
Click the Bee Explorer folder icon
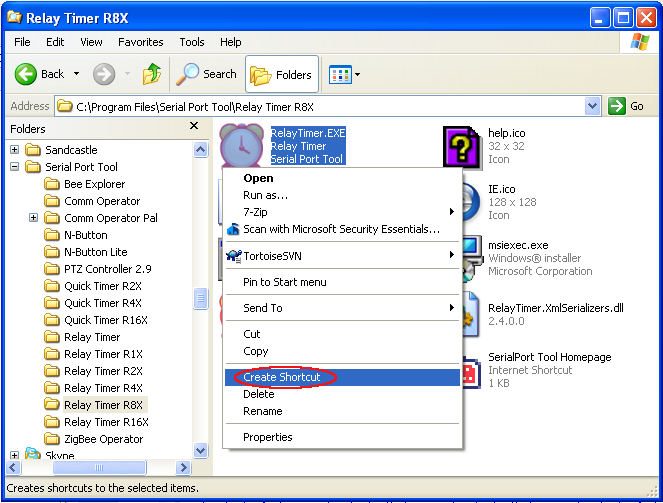[x=52, y=184]
